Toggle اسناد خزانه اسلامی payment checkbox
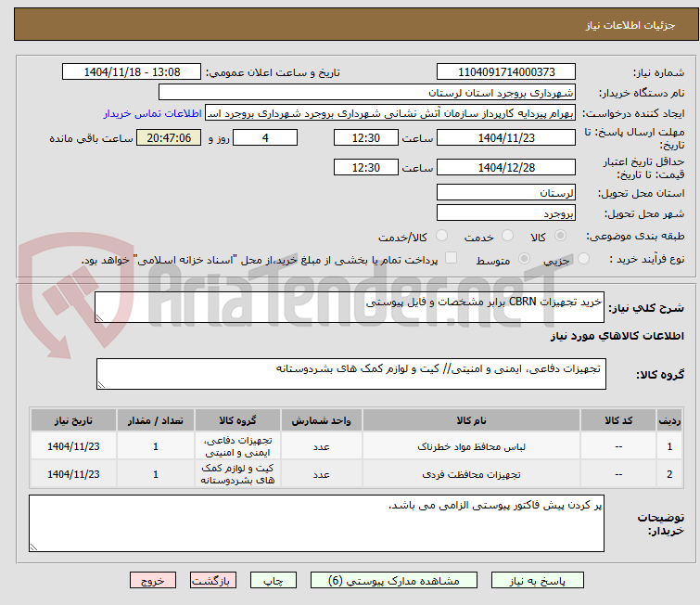Viewport: 700px width, 605px height. tap(452, 257)
